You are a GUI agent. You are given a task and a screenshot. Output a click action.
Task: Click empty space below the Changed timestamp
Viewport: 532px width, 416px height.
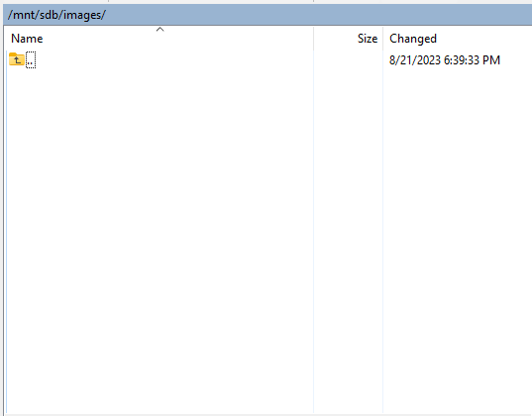pyautogui.click(x=458, y=238)
